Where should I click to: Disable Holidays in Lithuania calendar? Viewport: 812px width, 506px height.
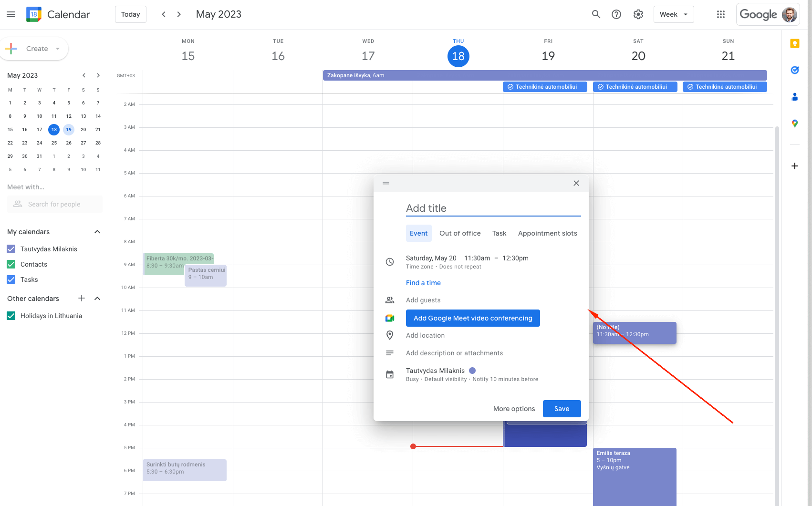(x=11, y=316)
